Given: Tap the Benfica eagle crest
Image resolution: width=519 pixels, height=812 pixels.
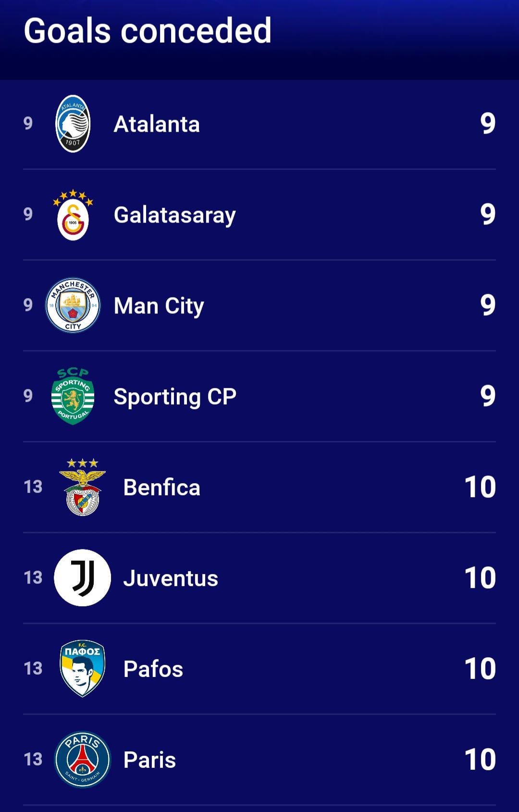Looking at the screenshot, I should (82, 487).
